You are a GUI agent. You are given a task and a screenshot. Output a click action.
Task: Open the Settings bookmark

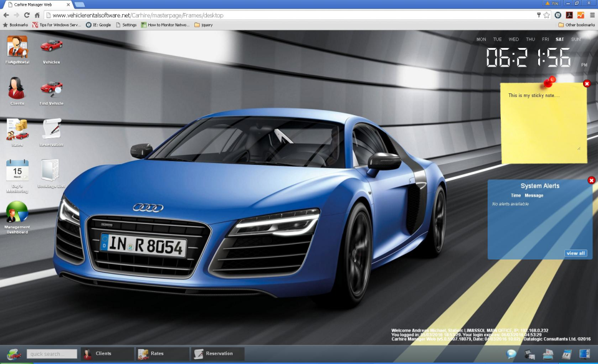(126, 25)
